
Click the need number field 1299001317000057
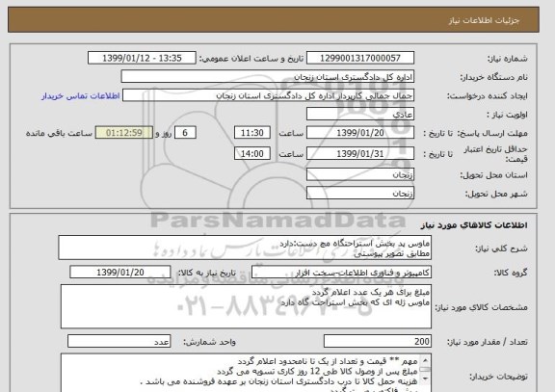(360, 58)
